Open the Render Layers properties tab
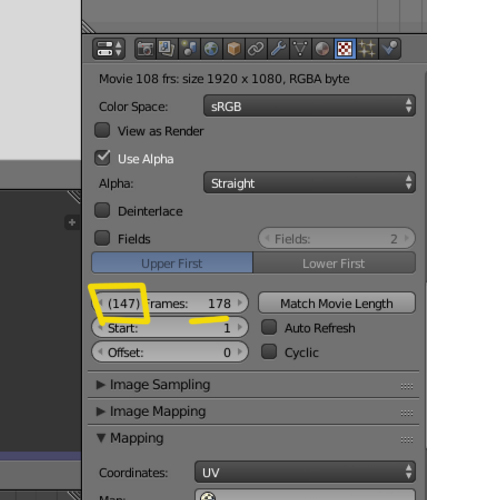Screen dimensions: 480x500 click(167, 49)
